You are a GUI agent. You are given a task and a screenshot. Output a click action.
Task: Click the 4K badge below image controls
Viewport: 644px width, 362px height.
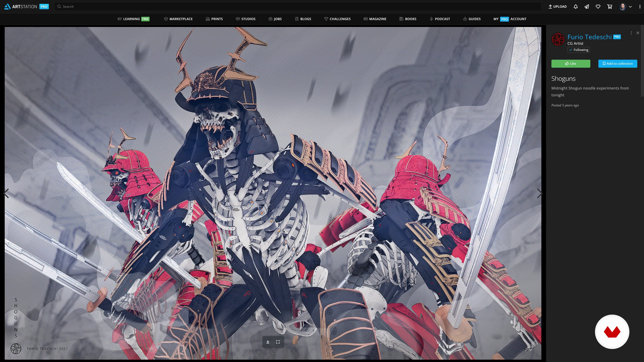click(273, 353)
